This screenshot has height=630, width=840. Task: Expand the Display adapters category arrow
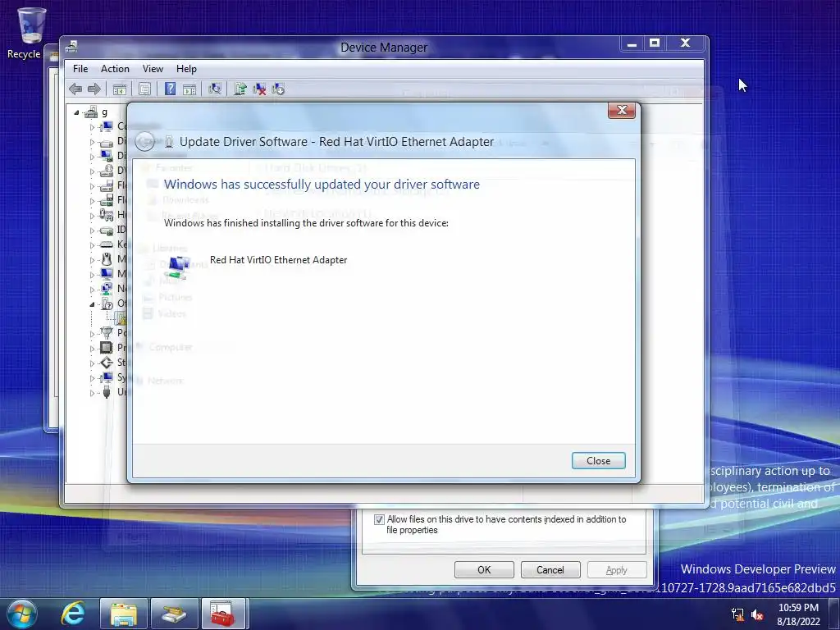92,157
